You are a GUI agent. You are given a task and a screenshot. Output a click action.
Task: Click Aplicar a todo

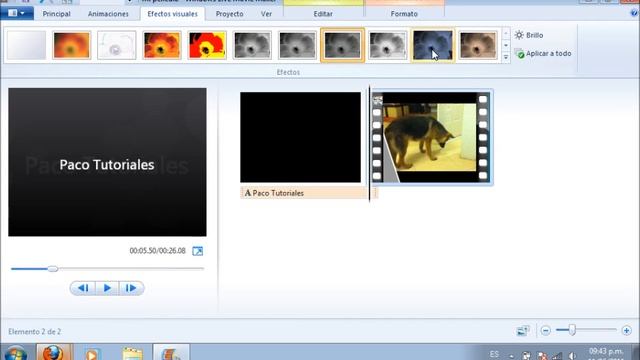click(x=543, y=53)
